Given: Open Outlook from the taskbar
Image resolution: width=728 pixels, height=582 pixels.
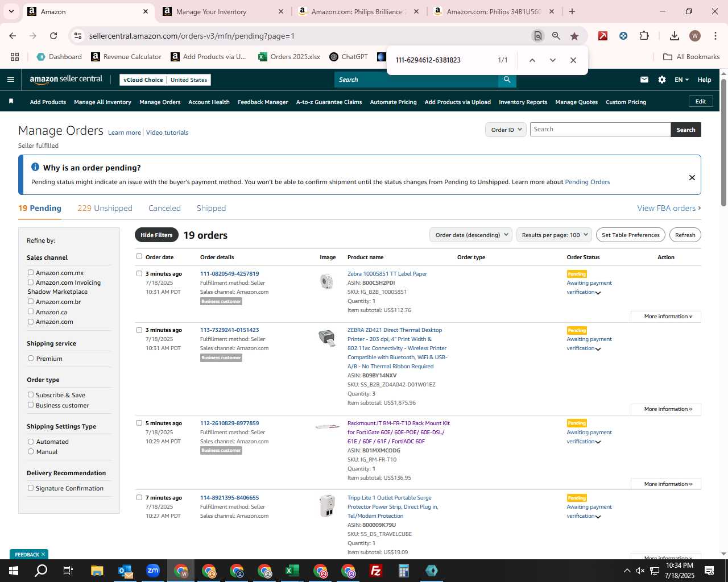Looking at the screenshot, I should [x=125, y=571].
